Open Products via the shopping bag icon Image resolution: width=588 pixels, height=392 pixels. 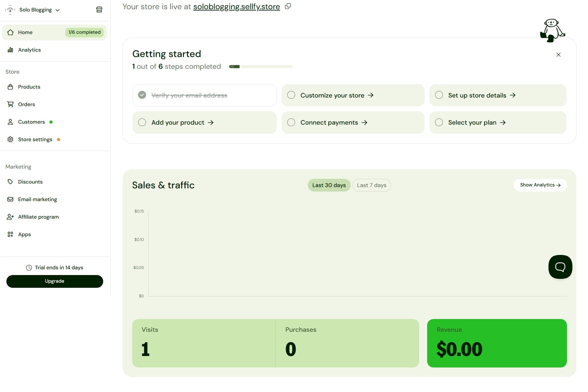(10, 87)
